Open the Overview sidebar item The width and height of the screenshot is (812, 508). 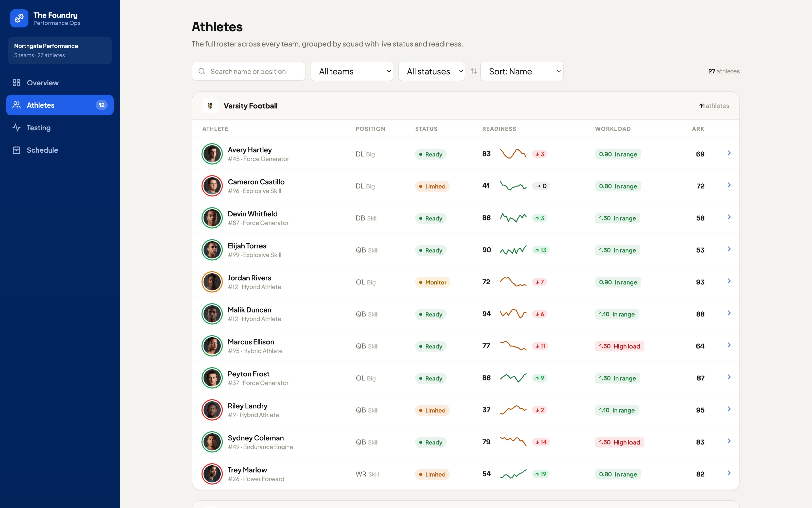pos(60,83)
